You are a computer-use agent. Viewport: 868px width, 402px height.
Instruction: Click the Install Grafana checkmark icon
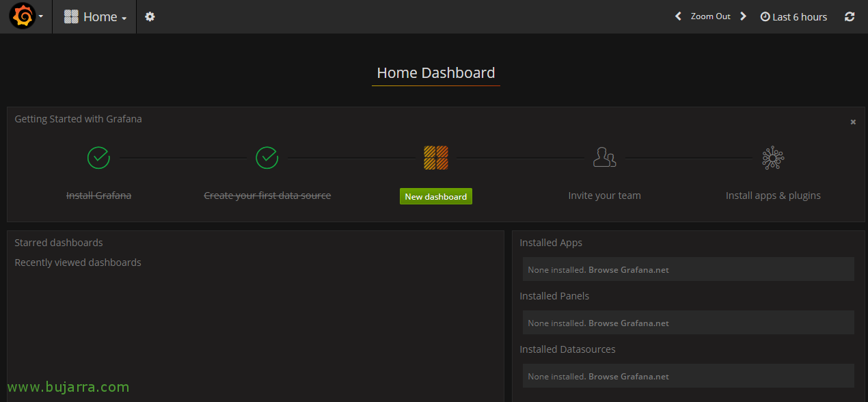(x=98, y=157)
